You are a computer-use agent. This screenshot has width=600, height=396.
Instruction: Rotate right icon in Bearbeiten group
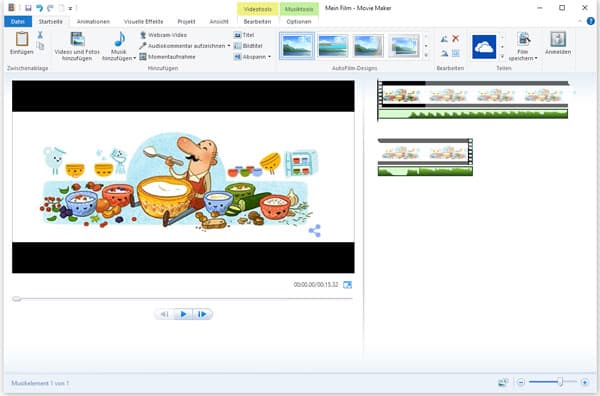[x=444, y=53]
